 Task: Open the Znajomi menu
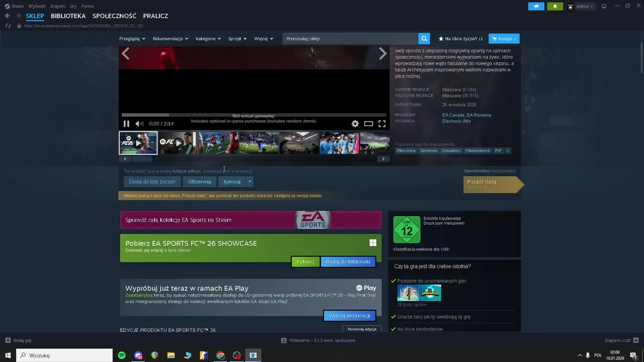pyautogui.click(x=58, y=6)
